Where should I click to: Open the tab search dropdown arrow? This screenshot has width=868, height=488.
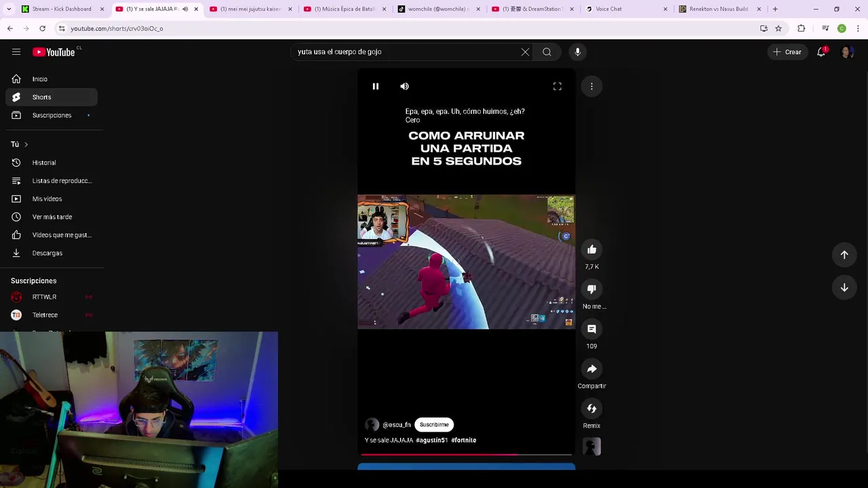coord(9,9)
